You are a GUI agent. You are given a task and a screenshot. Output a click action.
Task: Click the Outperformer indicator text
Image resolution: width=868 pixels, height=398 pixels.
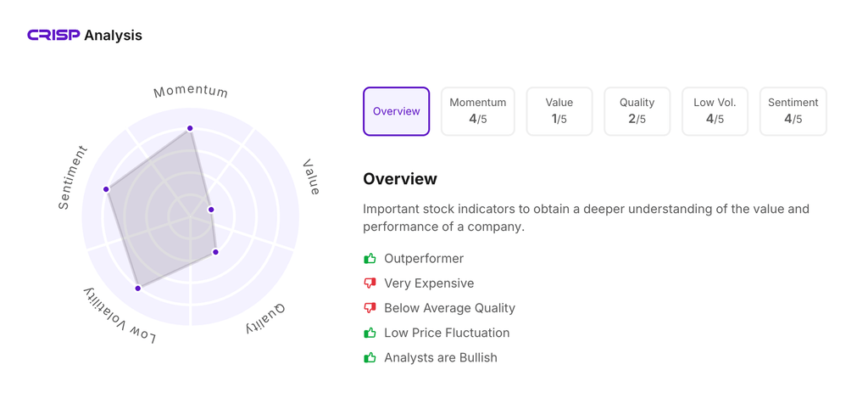424,258
